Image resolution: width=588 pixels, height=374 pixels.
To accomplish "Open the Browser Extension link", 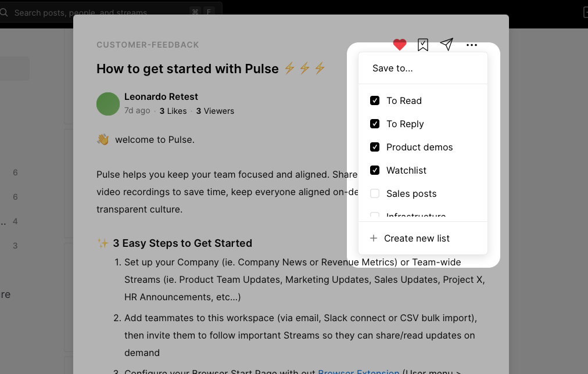I will (358, 372).
